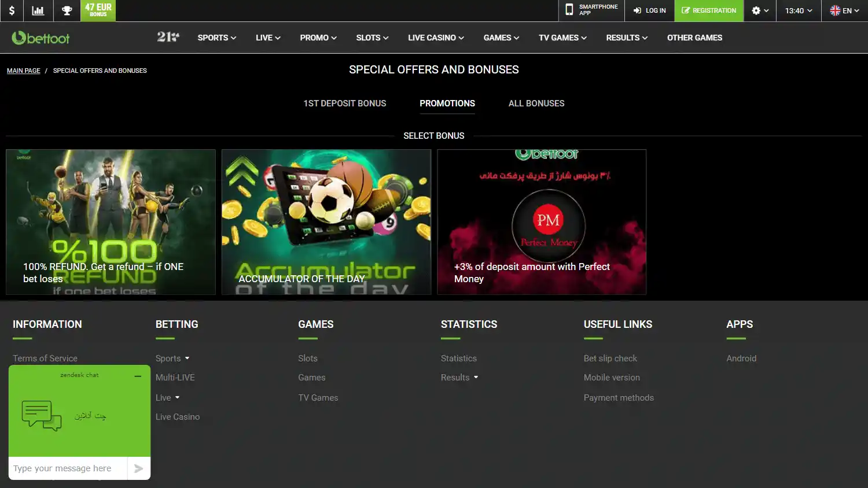Open TV Games footer link
The image size is (868, 488).
coord(318,398)
